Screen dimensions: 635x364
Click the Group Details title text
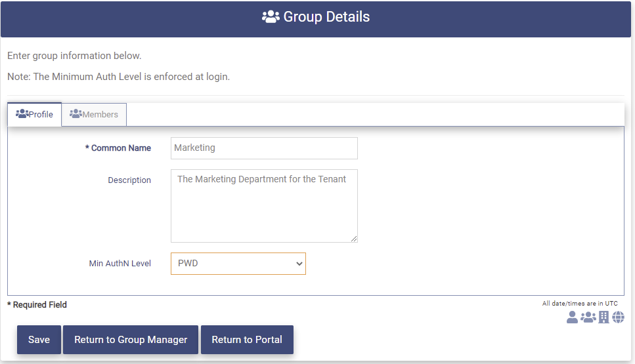point(326,17)
